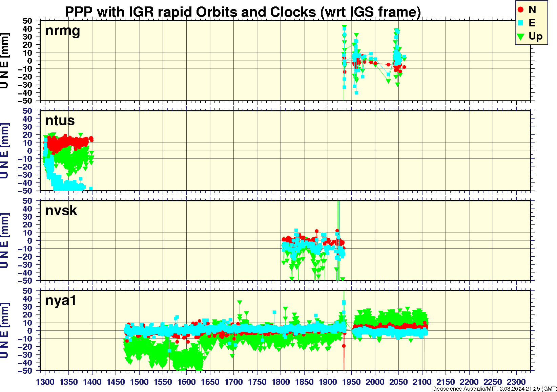The width and height of the screenshot is (557, 392).
Task: Click the green Up legend triangle
Action: coord(521,36)
